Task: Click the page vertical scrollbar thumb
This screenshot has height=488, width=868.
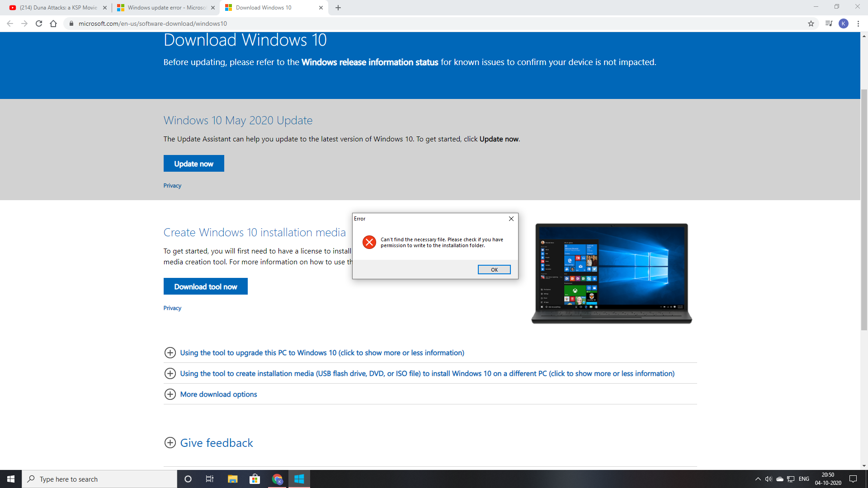Action: [864, 210]
